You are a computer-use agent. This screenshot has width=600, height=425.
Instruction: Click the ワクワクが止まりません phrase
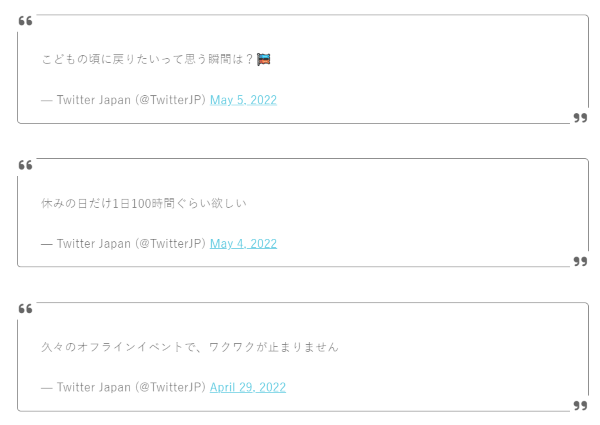pos(274,347)
